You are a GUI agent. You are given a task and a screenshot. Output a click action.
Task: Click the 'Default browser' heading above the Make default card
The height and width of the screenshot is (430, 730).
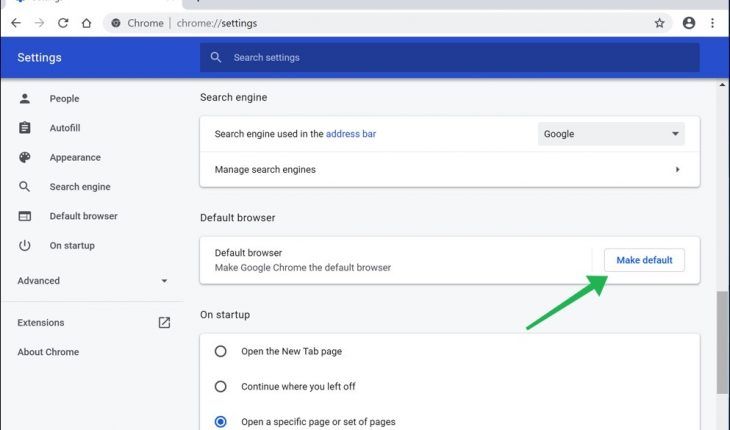[237, 218]
